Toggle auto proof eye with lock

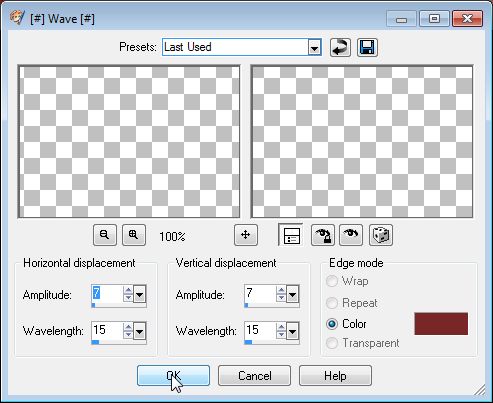pyautogui.click(x=323, y=235)
